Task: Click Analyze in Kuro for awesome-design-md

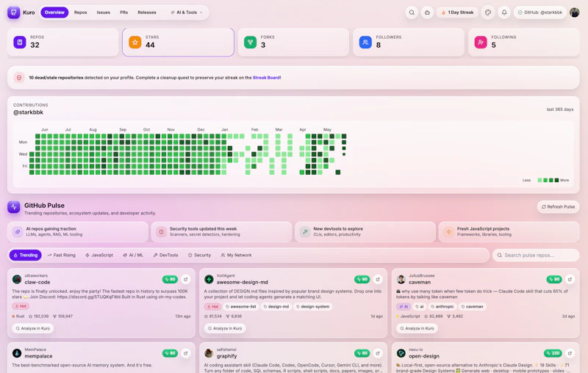Action: point(225,328)
